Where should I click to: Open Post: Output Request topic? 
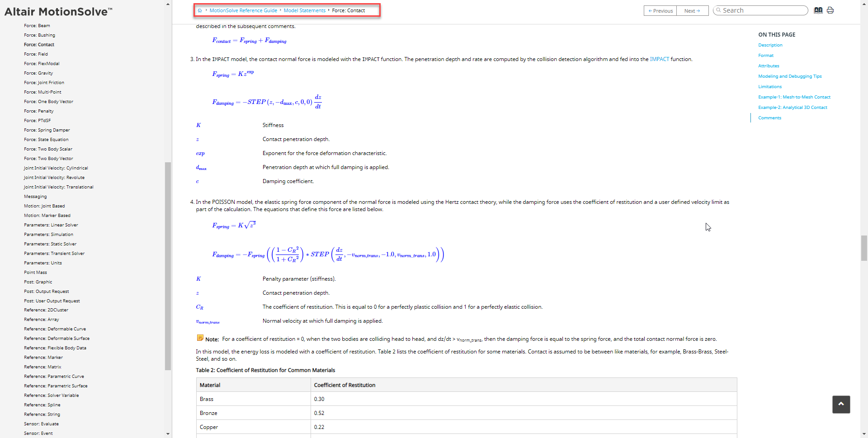coord(47,292)
